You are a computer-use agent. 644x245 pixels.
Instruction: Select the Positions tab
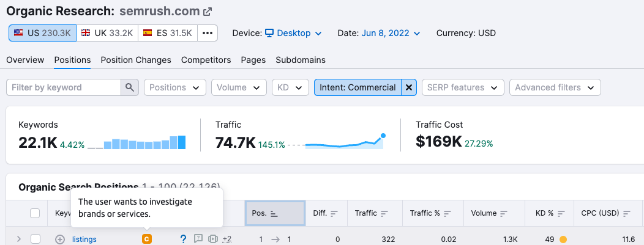[72, 60]
